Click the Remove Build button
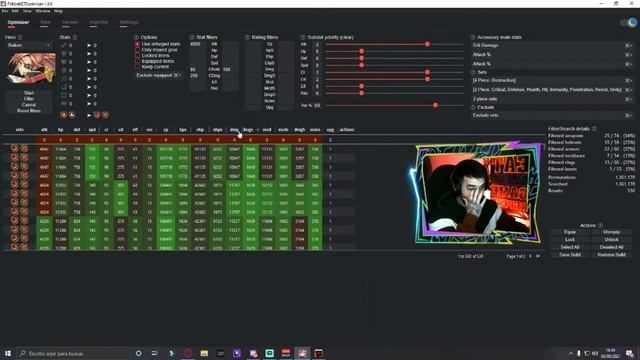This screenshot has width=640, height=360. (x=611, y=255)
